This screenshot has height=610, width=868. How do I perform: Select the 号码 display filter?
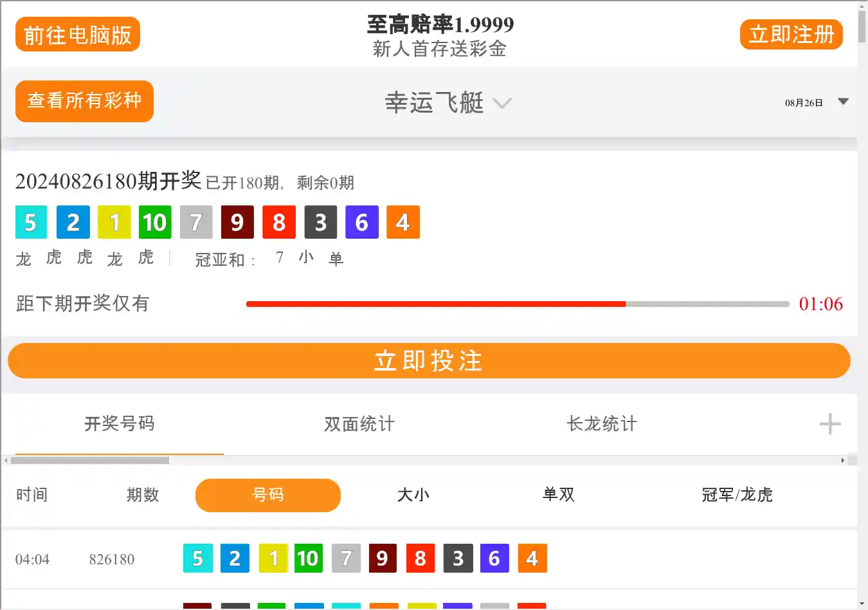coord(267,495)
